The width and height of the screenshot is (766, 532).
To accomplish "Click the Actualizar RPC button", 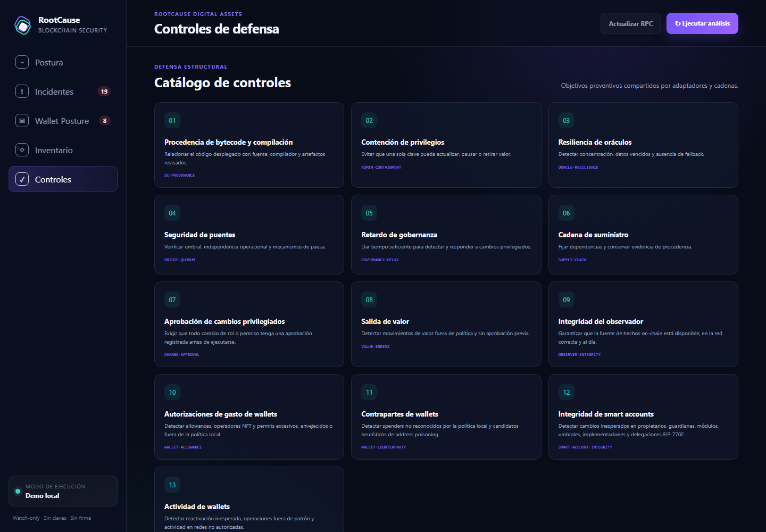I will (631, 23).
